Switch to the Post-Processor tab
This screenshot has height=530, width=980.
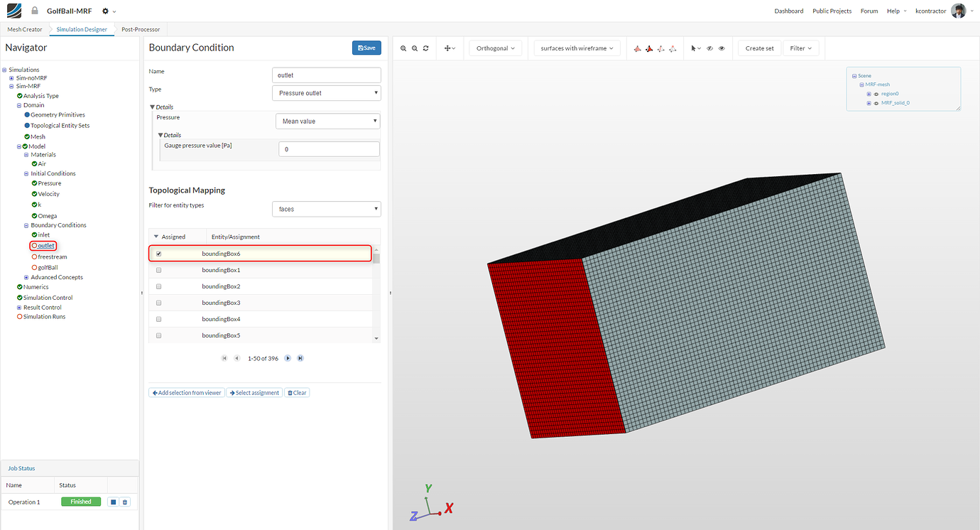coord(140,29)
